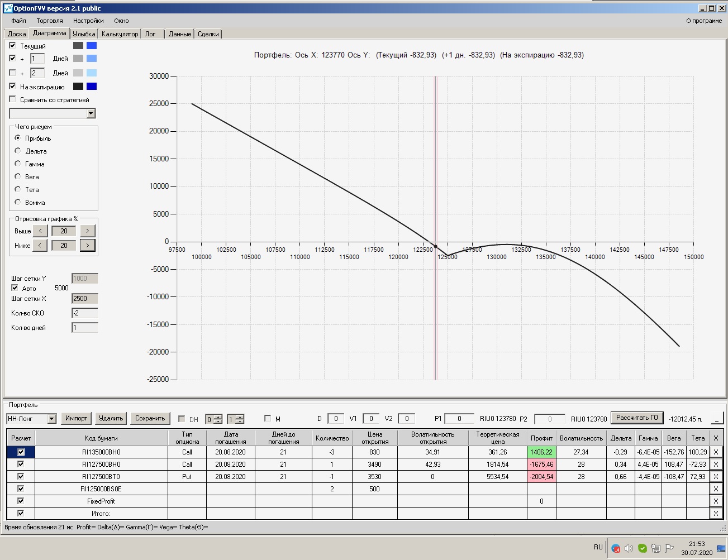The height and width of the screenshot is (560, 728).
Task: Click the RU language indicator
Action: click(598, 547)
